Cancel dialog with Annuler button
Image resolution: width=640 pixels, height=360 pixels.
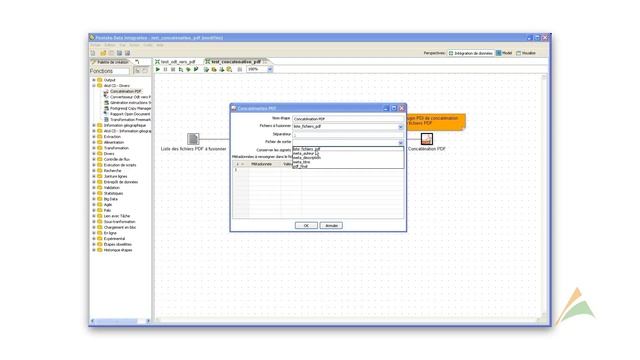click(331, 226)
